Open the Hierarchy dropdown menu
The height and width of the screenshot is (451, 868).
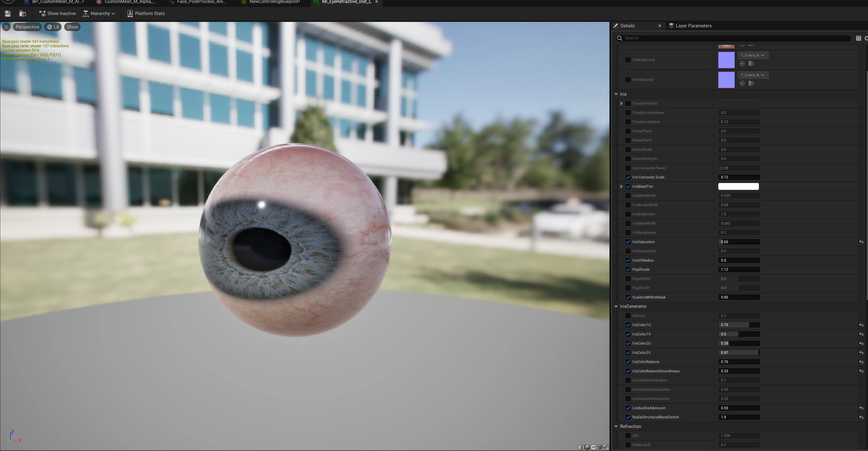pos(99,13)
